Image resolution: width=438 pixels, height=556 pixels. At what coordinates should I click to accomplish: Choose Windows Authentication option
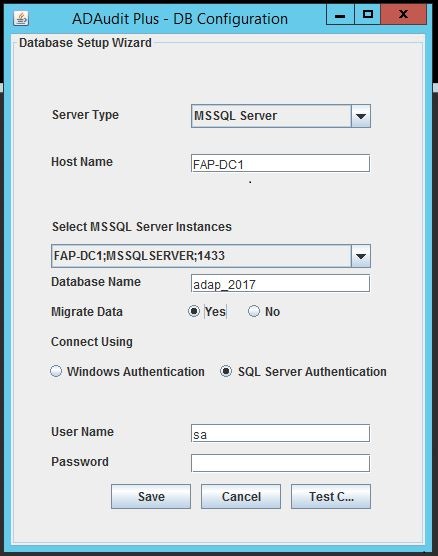pos(56,371)
